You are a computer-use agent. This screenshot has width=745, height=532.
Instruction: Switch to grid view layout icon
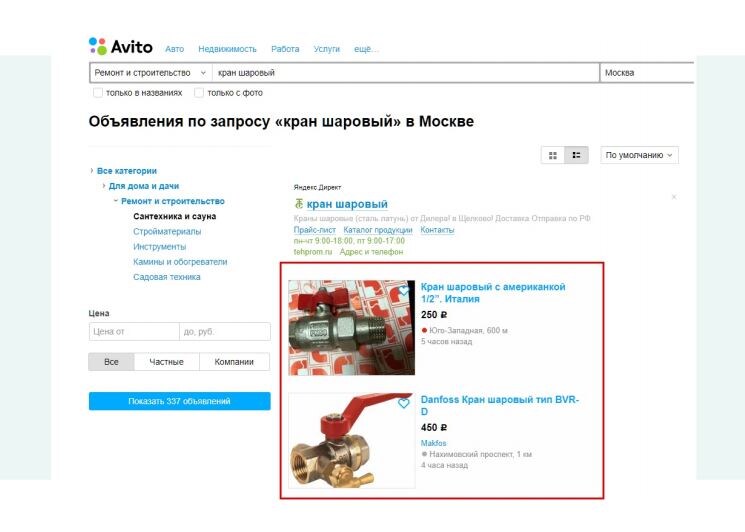click(553, 155)
